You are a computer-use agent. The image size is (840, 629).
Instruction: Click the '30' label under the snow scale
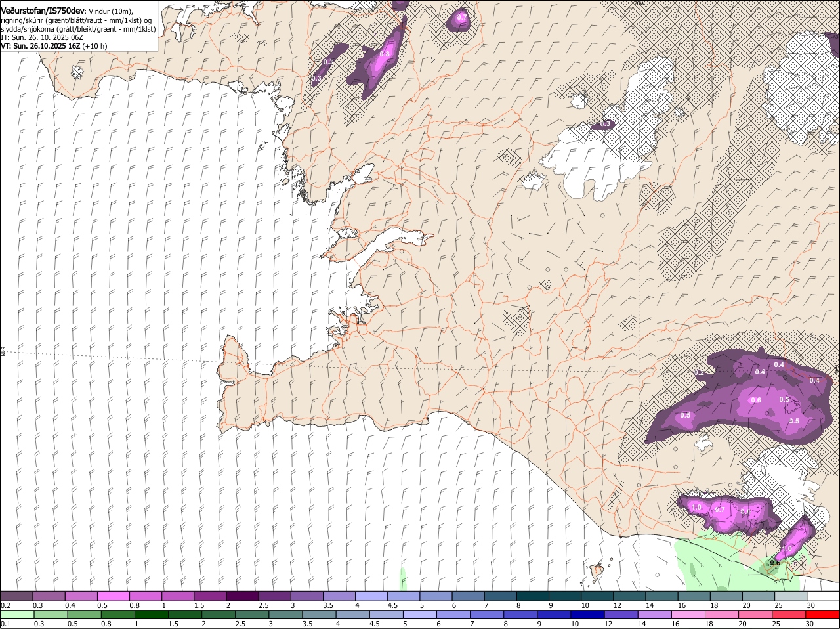tap(811, 605)
